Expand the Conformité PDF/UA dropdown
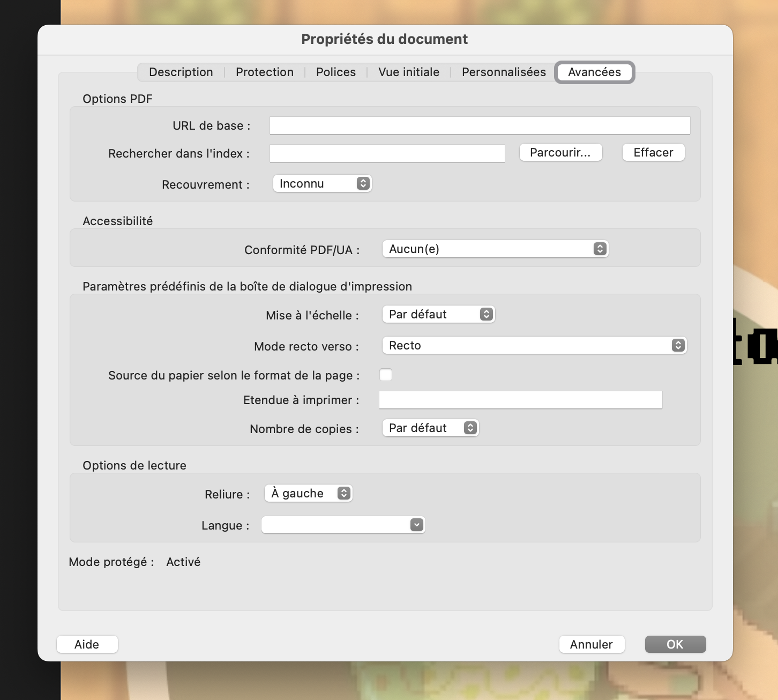 point(496,249)
